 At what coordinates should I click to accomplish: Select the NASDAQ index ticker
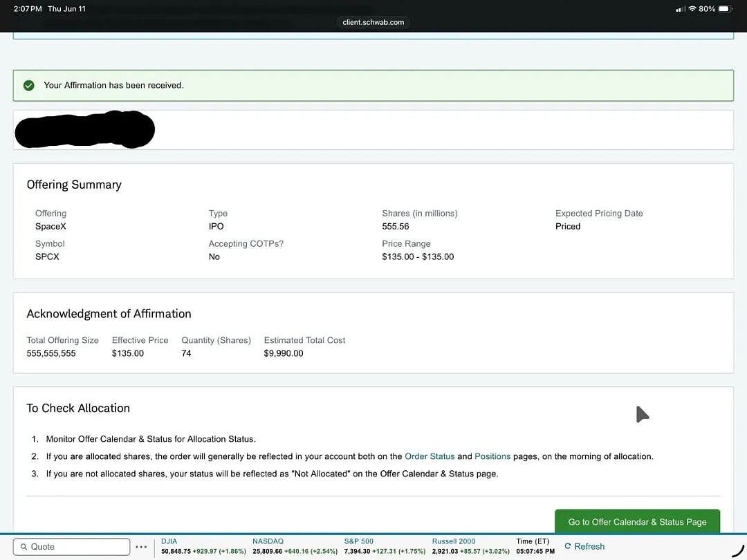point(295,546)
